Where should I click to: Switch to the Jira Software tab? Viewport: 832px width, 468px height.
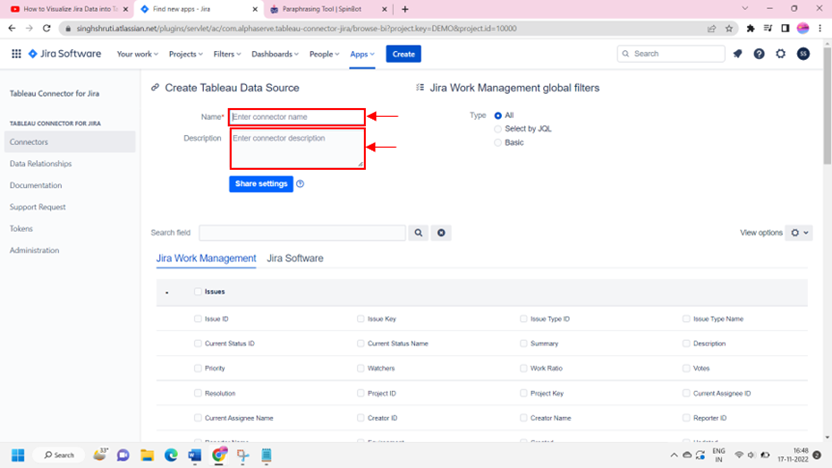pos(295,258)
